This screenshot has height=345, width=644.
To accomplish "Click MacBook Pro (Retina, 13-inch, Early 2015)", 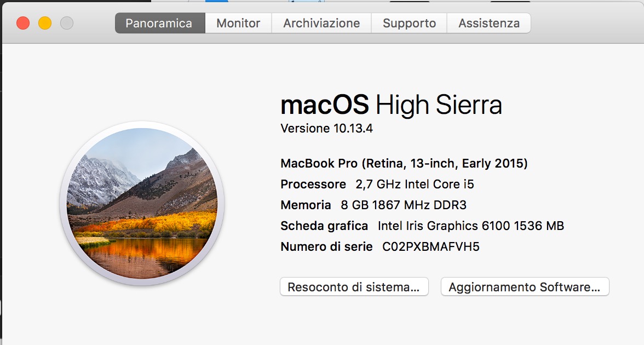I will tap(404, 163).
